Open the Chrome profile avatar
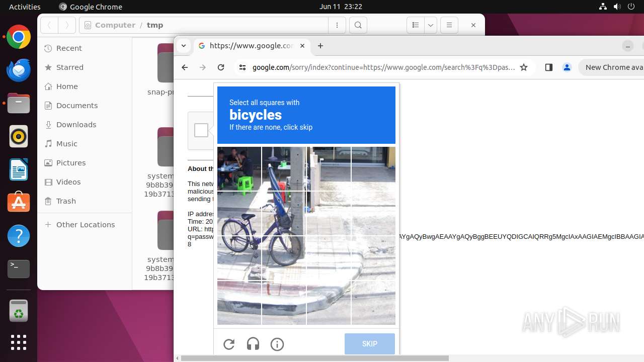This screenshot has width=644, height=362. (567, 67)
